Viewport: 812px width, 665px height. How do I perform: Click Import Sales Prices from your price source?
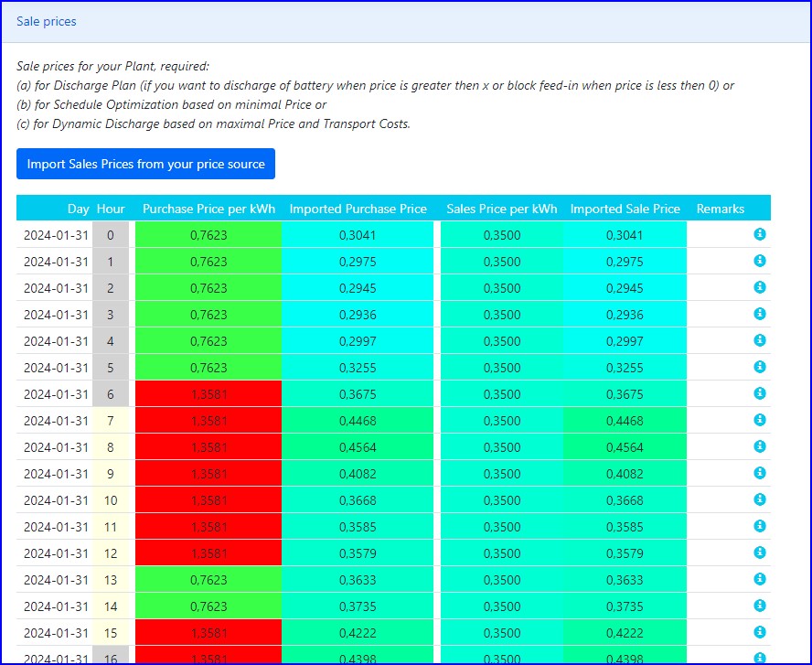[145, 164]
